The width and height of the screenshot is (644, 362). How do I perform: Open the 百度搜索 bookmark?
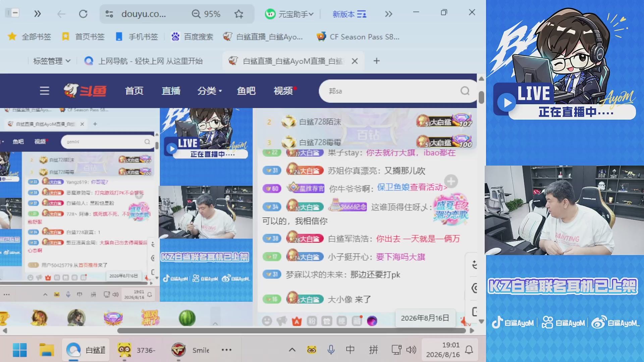pos(192,37)
